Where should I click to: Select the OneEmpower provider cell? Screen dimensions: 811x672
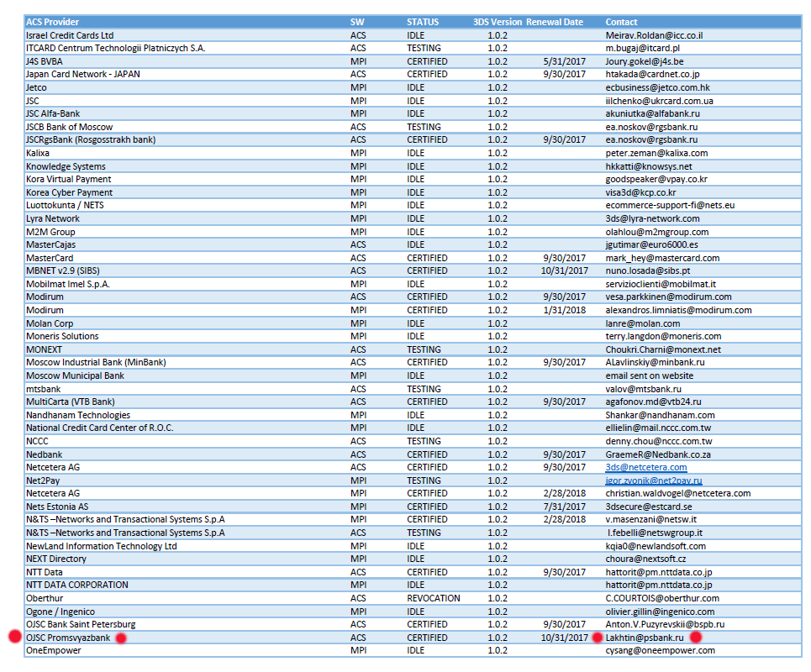(x=54, y=650)
